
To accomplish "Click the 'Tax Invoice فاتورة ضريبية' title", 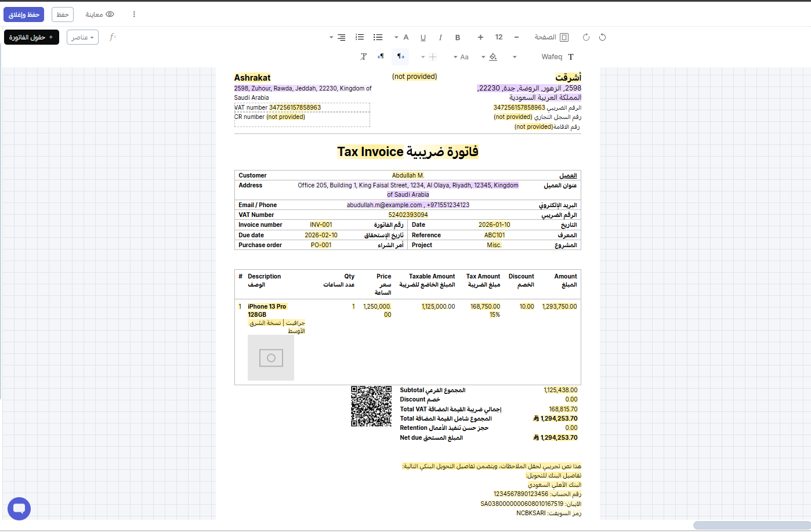I will [x=408, y=152].
